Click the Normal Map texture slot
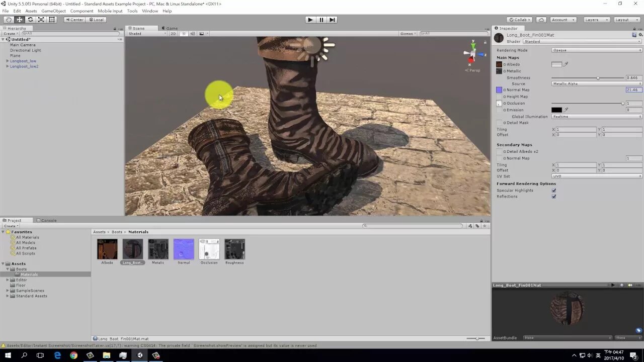 [499, 90]
